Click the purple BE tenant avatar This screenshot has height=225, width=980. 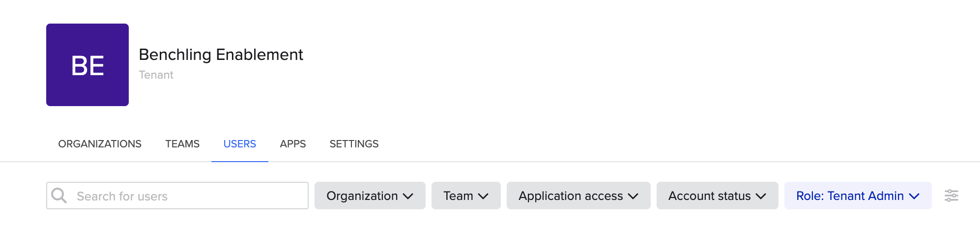[x=87, y=65]
